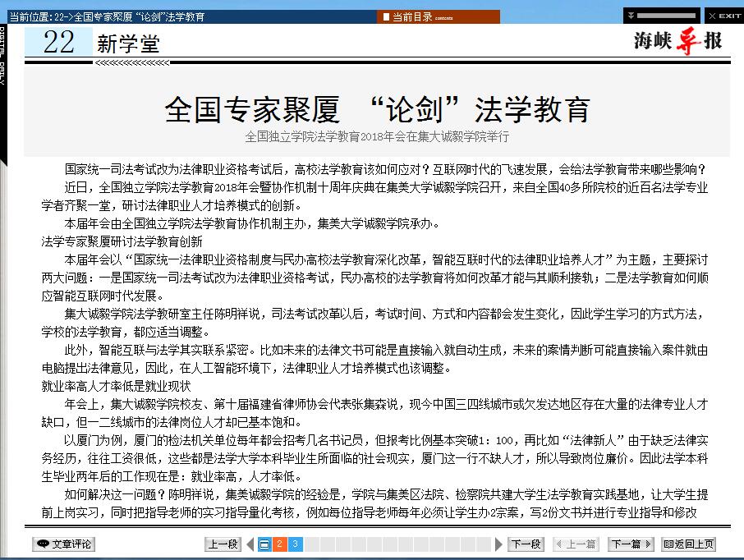The width and height of the screenshot is (744, 560).
Task: Open next article with 下一篇
Action: click(631, 544)
